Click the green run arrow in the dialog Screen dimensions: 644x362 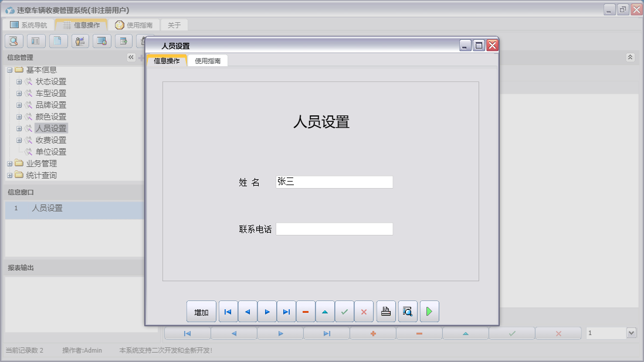point(429,311)
